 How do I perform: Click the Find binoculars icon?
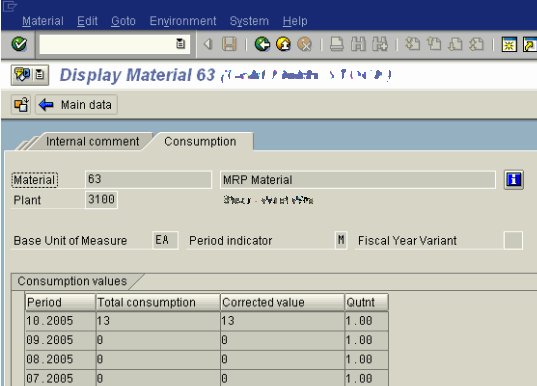(x=358, y=44)
